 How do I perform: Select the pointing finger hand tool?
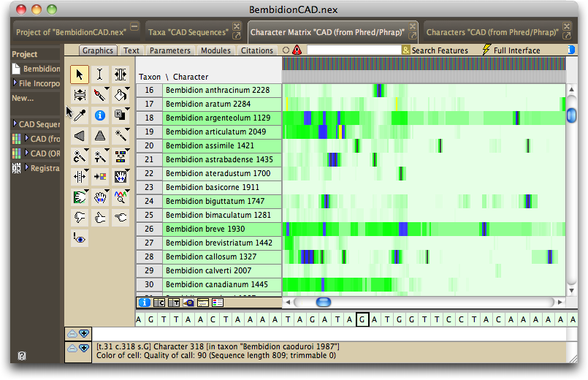click(121, 218)
